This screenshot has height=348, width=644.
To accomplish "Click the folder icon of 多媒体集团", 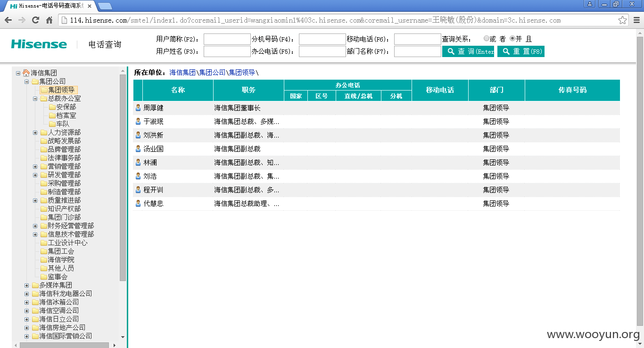I will click(35, 285).
